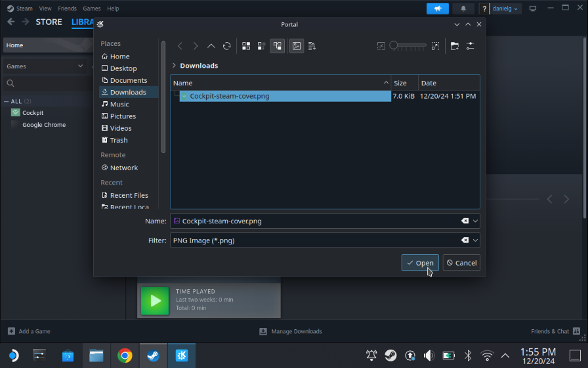Image resolution: width=588 pixels, height=368 pixels.
Task: Sort files by Size column
Action: [405, 83]
